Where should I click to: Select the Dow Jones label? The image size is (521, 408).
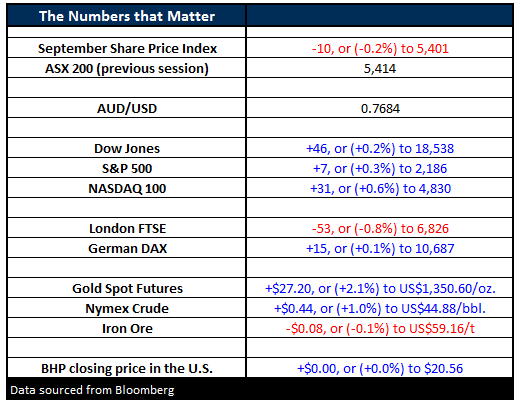[127, 148]
